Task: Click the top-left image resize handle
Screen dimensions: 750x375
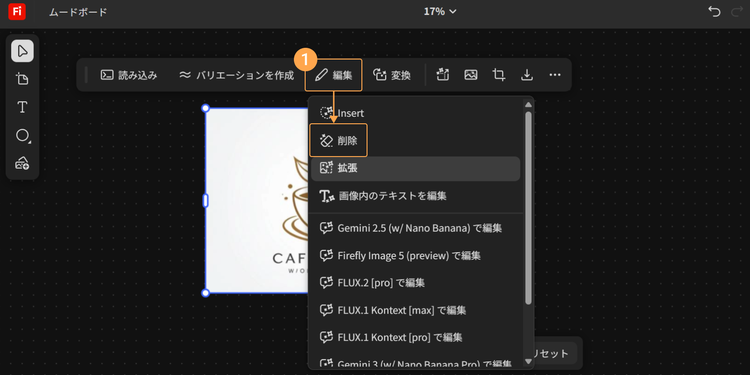Action: tap(206, 109)
